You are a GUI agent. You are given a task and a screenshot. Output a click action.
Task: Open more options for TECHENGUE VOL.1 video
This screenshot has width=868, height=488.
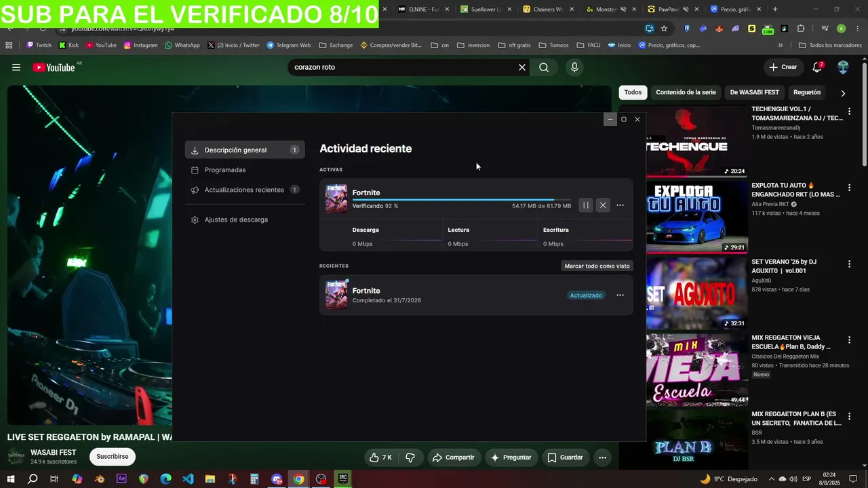[x=849, y=111]
